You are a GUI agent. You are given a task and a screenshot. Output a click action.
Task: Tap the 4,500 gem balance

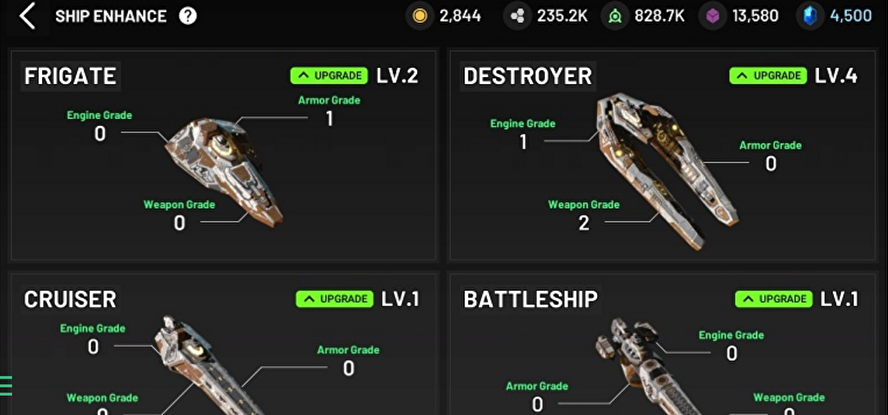pos(851,16)
